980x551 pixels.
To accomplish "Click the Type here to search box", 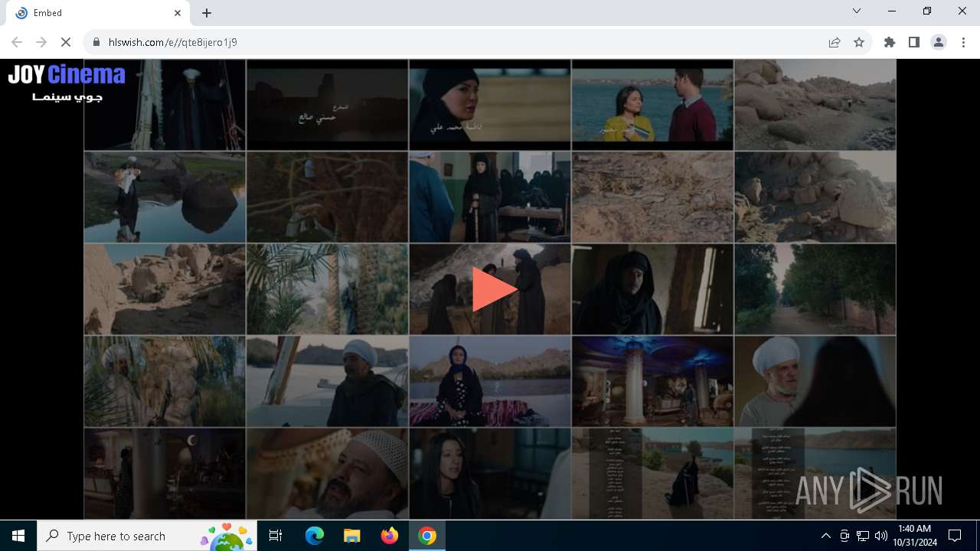I will point(149,536).
